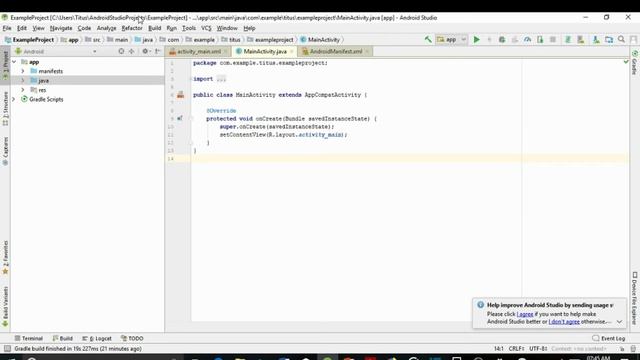Open the profiler gauge icon in toolbar
This screenshot has width=640, height=360.
click(x=527, y=40)
